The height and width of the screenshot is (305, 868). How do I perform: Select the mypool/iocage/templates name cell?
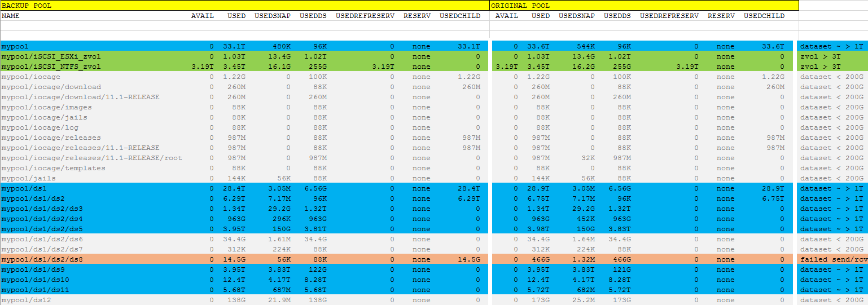(53, 168)
